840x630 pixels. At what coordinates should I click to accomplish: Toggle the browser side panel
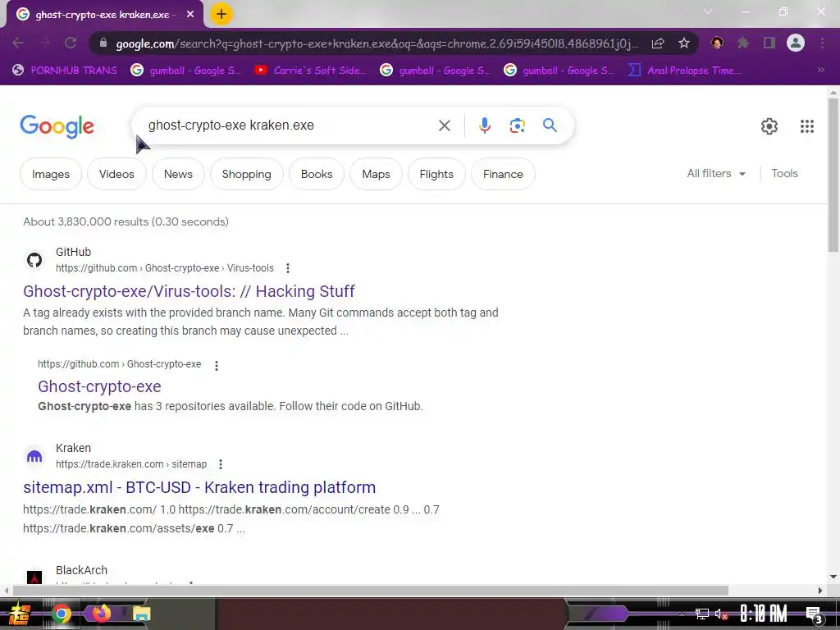[x=769, y=43]
